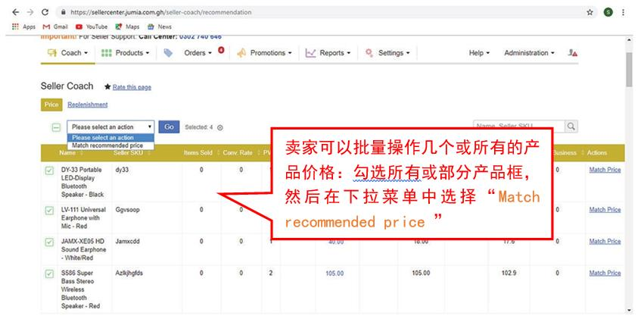Image resolution: width=644 pixels, height=325 pixels.
Task: Go back with browser back arrow
Action: pos(15,12)
